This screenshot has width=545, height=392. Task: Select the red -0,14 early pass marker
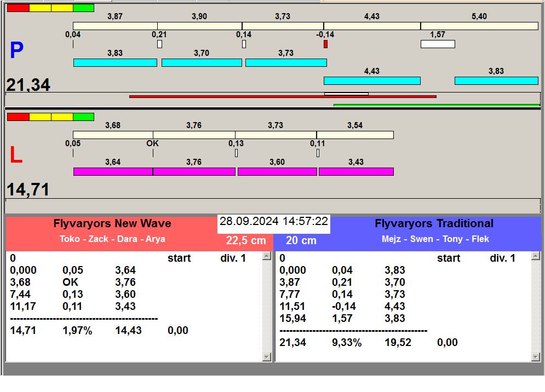click(x=325, y=44)
